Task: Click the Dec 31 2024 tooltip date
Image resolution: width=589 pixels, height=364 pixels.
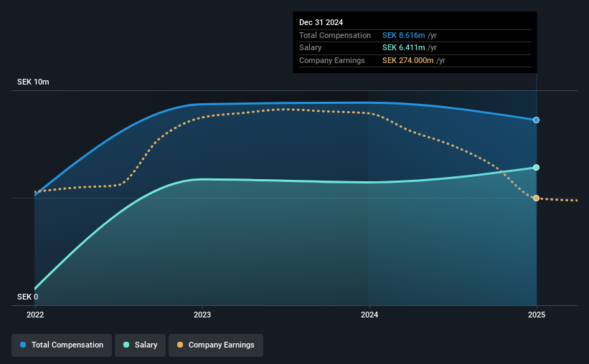Action: pos(321,22)
